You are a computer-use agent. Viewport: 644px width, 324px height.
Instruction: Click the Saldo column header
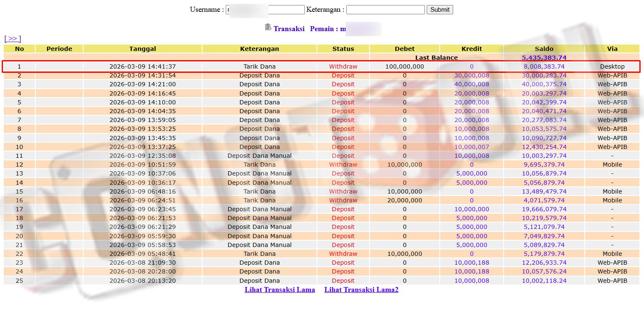pos(544,49)
